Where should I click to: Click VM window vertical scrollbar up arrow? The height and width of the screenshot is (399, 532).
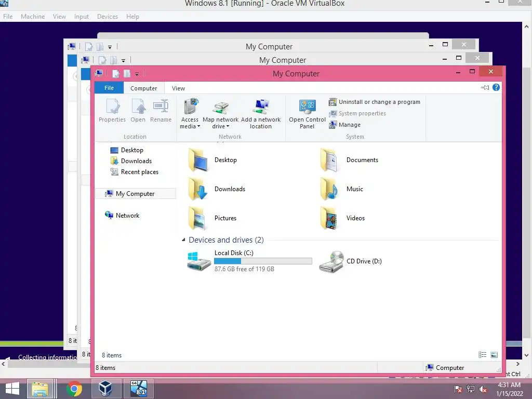[527, 26]
